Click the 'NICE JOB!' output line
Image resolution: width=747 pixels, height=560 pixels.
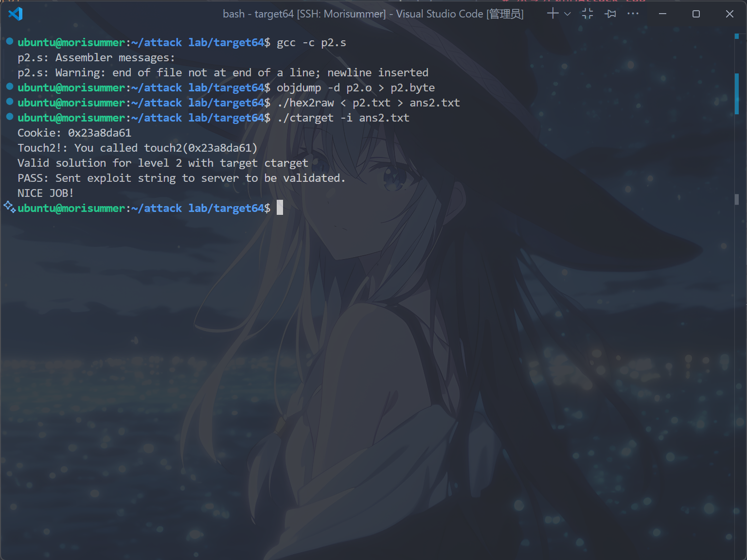[x=46, y=193]
